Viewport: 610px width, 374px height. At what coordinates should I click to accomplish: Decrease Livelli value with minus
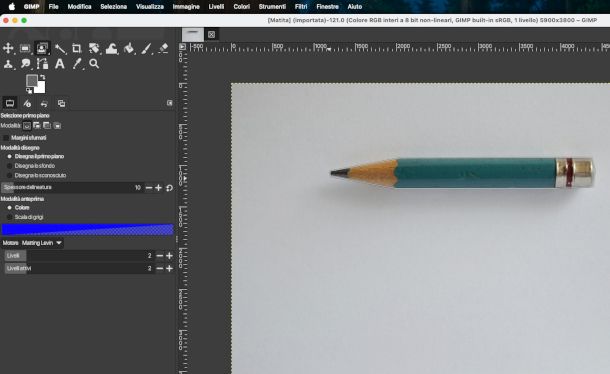pyautogui.click(x=160, y=256)
